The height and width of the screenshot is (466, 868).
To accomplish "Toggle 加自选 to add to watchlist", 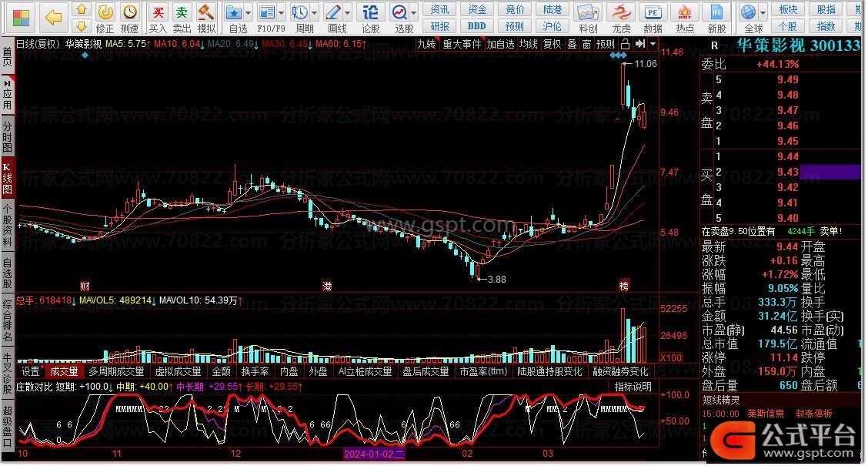I will pos(500,45).
